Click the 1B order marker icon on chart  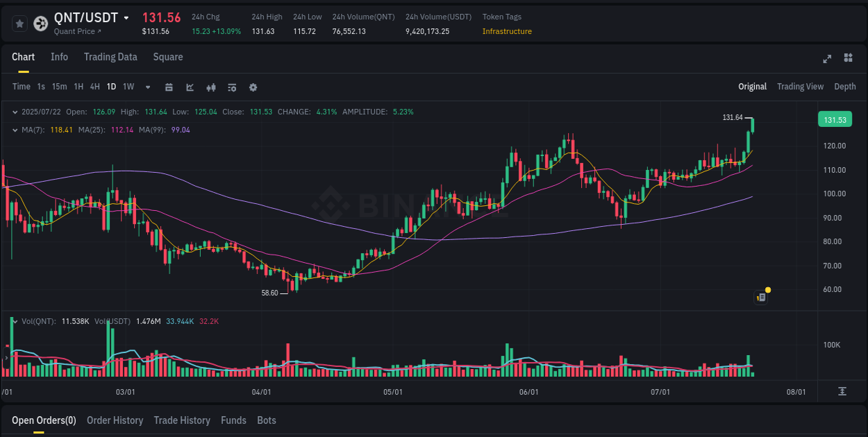point(760,297)
